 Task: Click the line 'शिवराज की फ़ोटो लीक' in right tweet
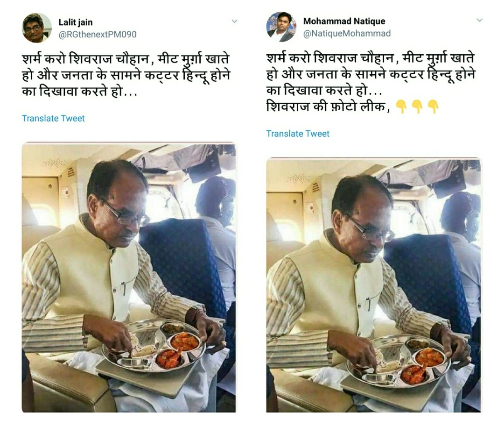326,106
